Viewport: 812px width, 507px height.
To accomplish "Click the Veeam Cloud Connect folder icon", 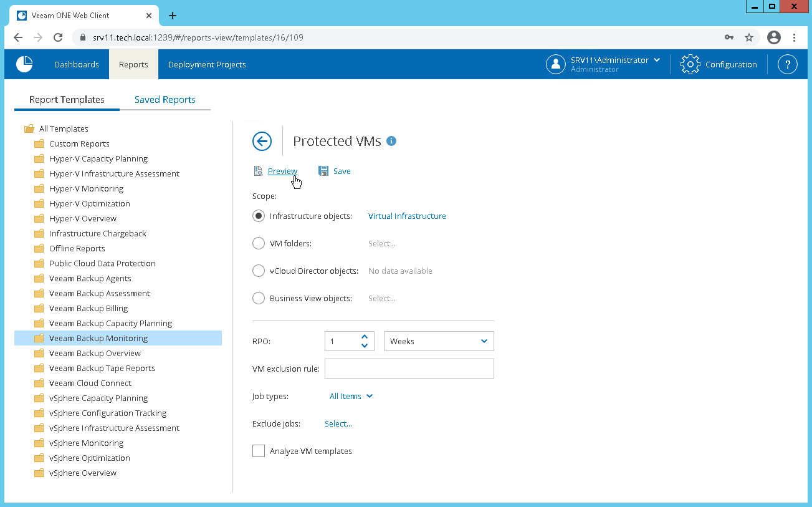I will [39, 383].
